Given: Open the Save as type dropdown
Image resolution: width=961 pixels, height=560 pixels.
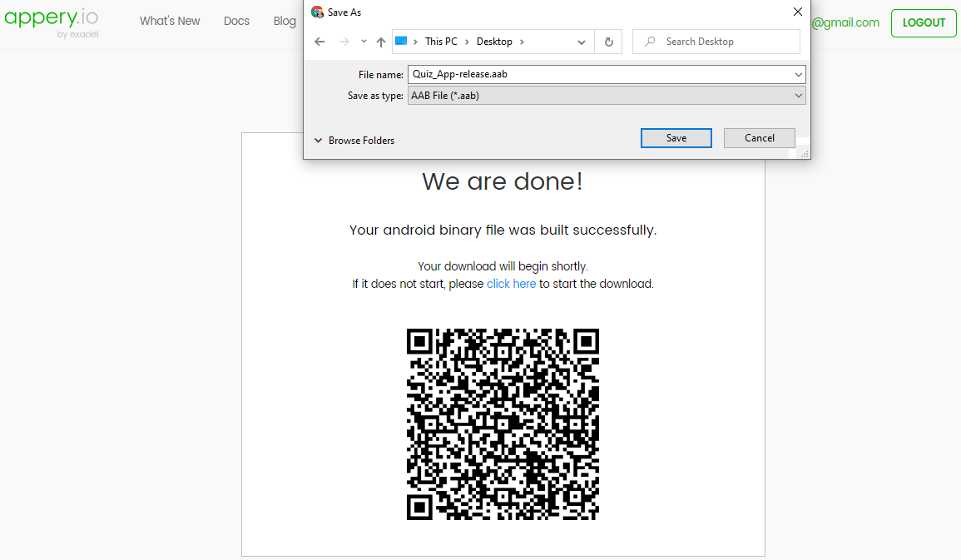Looking at the screenshot, I should tap(607, 96).
